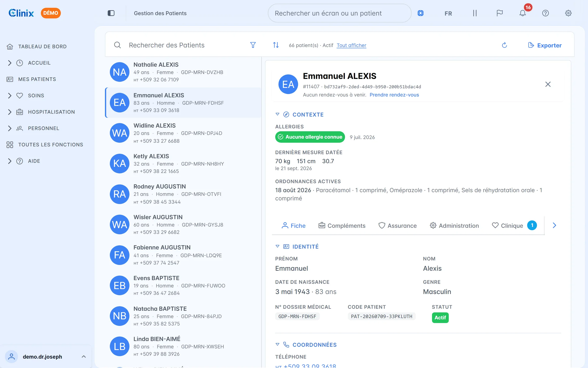Open the flag icon in top bar
Viewport: 588px width, 368px height.
click(500, 13)
